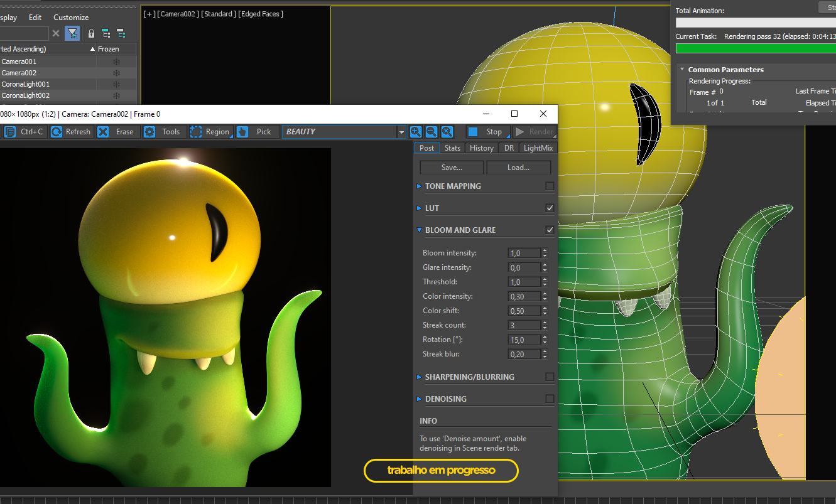Activate the Pick tool
The image size is (836, 504).
tap(258, 132)
